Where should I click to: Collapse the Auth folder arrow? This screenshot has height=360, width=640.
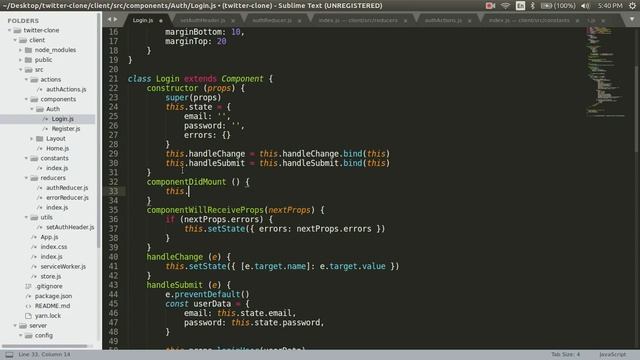point(32,109)
